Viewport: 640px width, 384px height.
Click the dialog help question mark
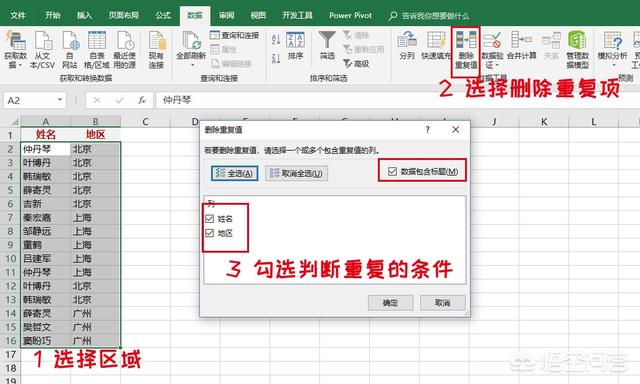coord(427,130)
